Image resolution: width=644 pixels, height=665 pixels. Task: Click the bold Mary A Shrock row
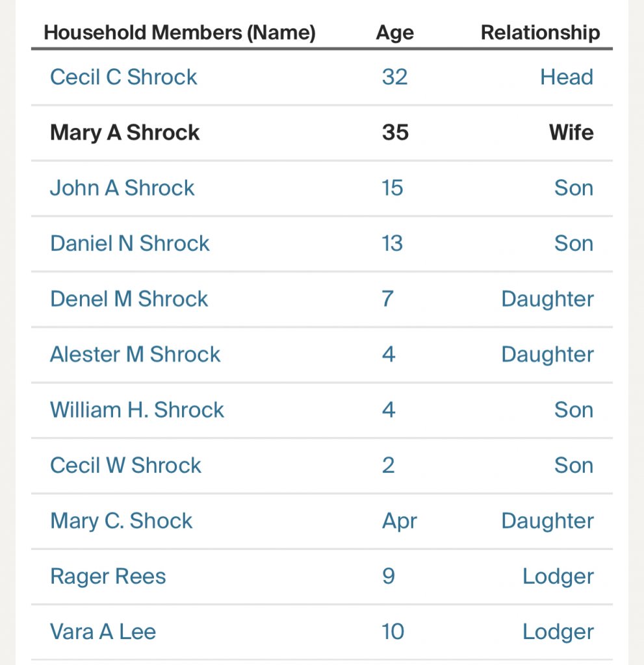pos(125,132)
